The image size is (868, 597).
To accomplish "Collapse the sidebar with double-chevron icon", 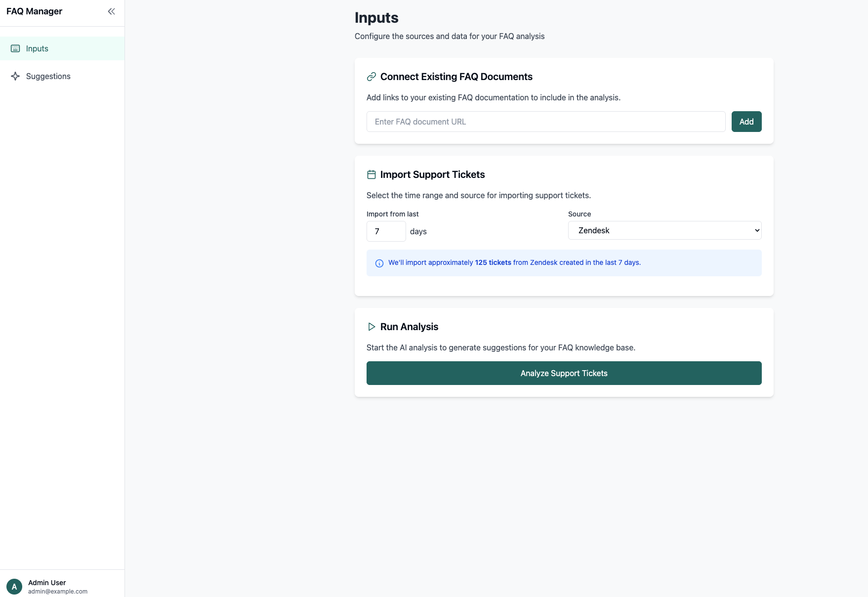I will [111, 11].
